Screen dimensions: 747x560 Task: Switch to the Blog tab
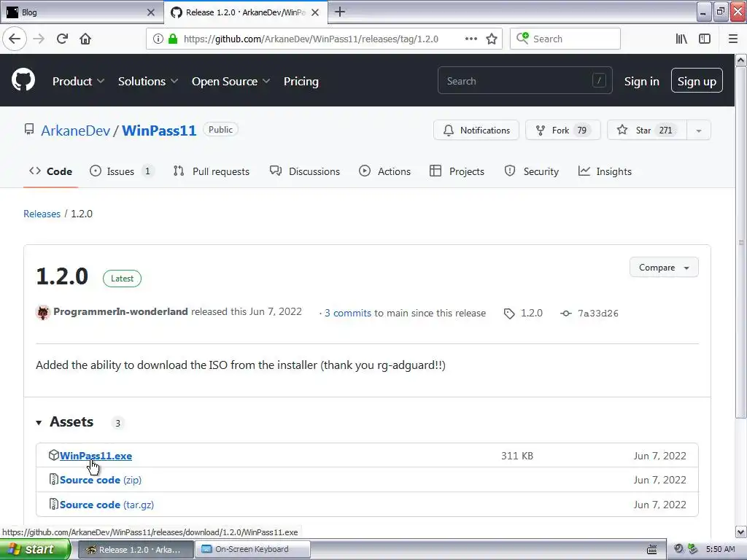tap(76, 12)
